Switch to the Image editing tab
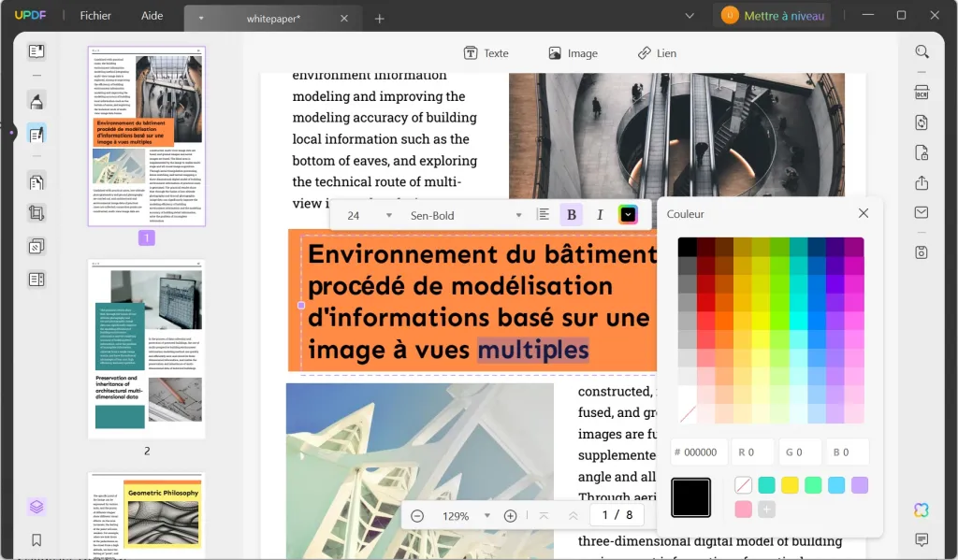The height and width of the screenshot is (560, 958). (573, 53)
